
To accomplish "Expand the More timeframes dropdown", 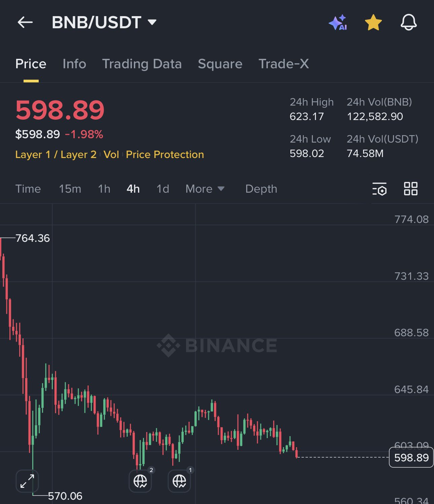I will 205,189.
